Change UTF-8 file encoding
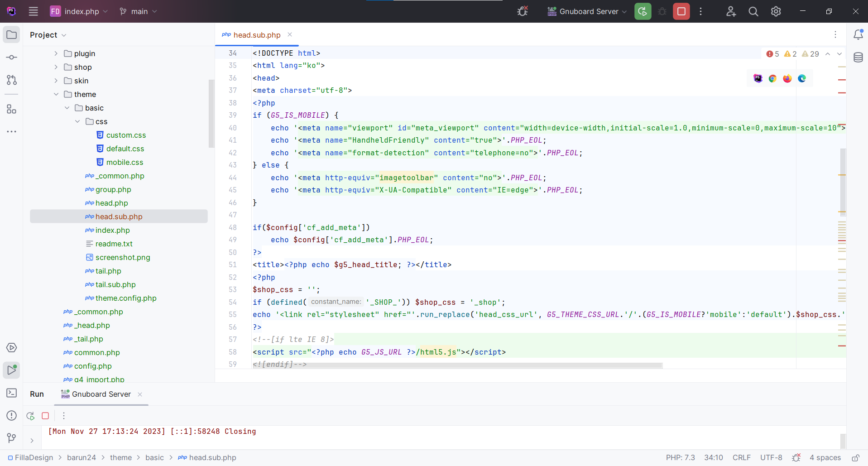 click(771, 458)
